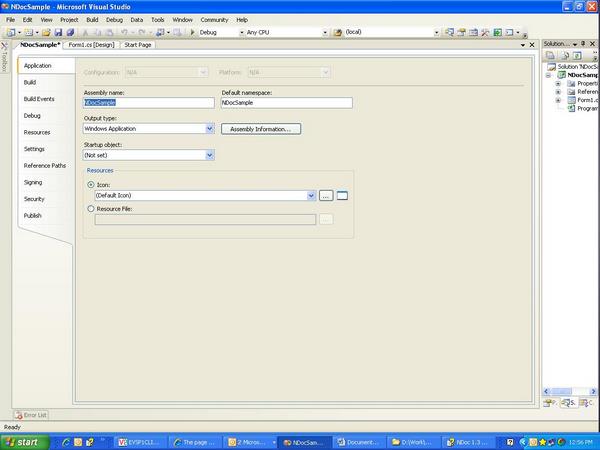The image size is (600, 450).
Task: Open the Properties Window toolbar icon
Action: [461, 33]
